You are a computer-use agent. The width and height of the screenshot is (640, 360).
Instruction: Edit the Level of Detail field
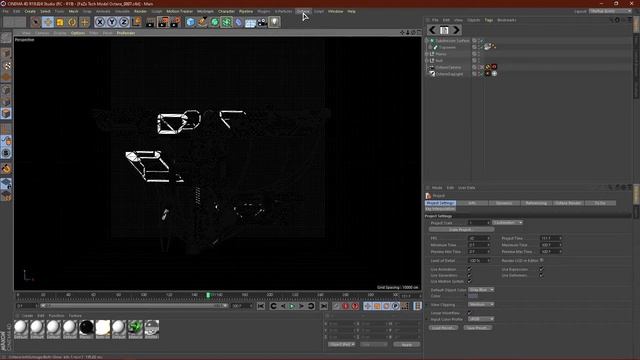(478, 260)
